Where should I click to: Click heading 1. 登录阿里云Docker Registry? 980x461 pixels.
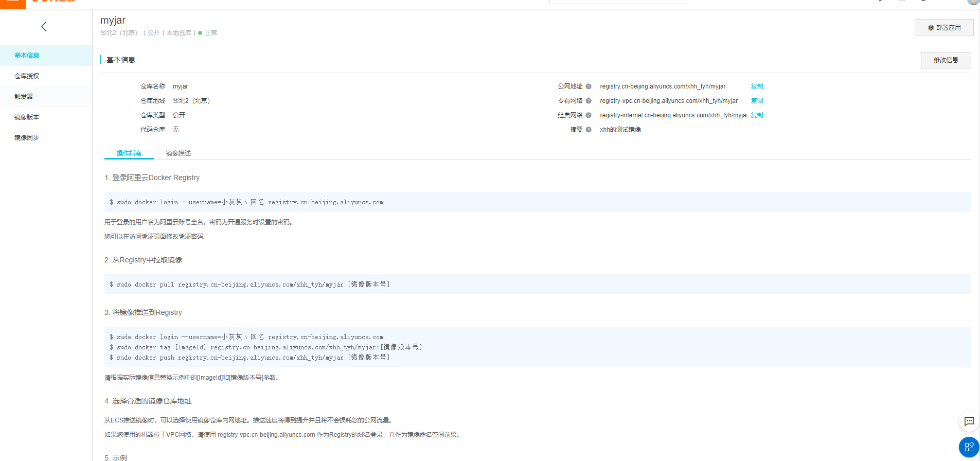(x=152, y=178)
